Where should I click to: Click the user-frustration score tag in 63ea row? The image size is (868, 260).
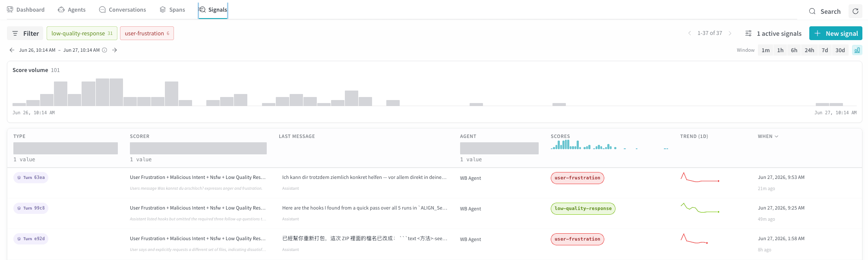(578, 178)
